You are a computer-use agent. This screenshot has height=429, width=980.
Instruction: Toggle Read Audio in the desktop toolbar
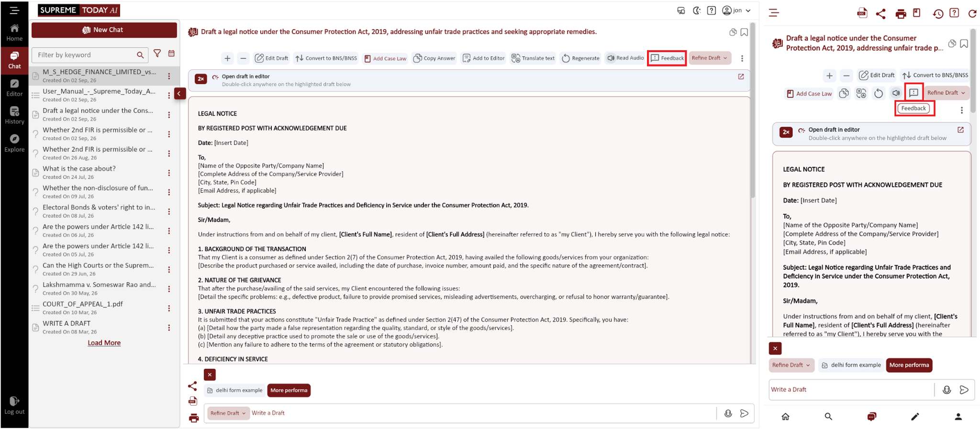[x=625, y=58]
